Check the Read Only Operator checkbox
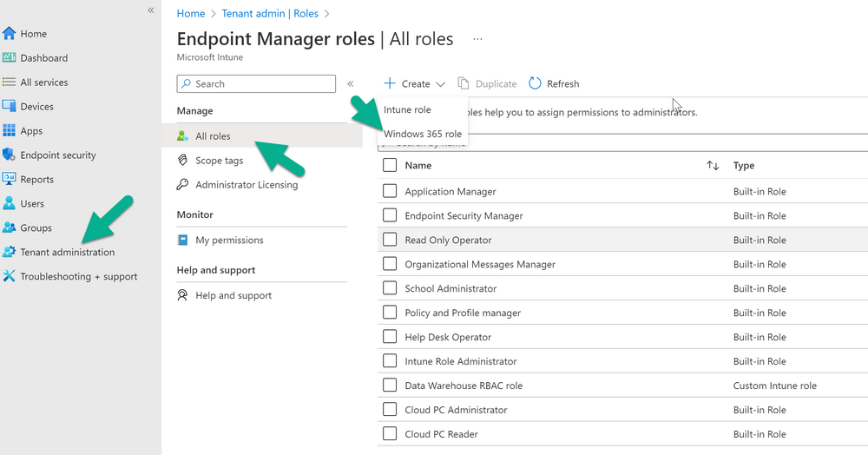This screenshot has height=455, width=868. (x=390, y=240)
